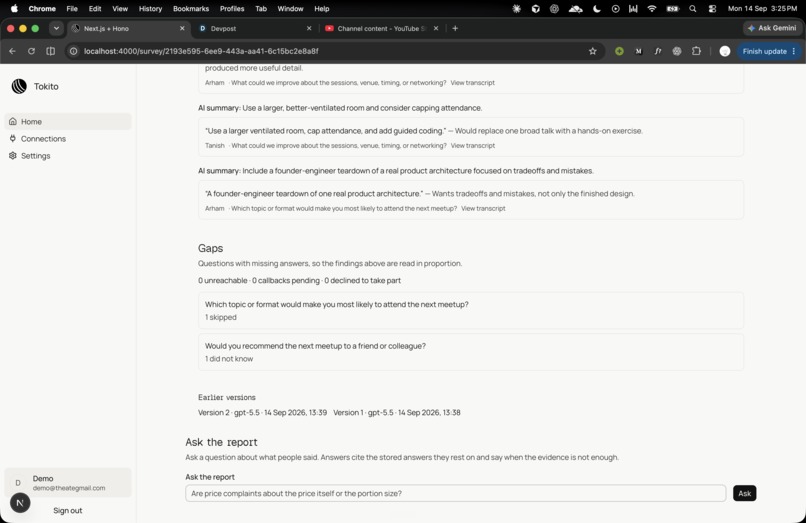Click the Wi-Fi status icon
Viewport: 806px width, 523px height.
[x=652, y=8]
